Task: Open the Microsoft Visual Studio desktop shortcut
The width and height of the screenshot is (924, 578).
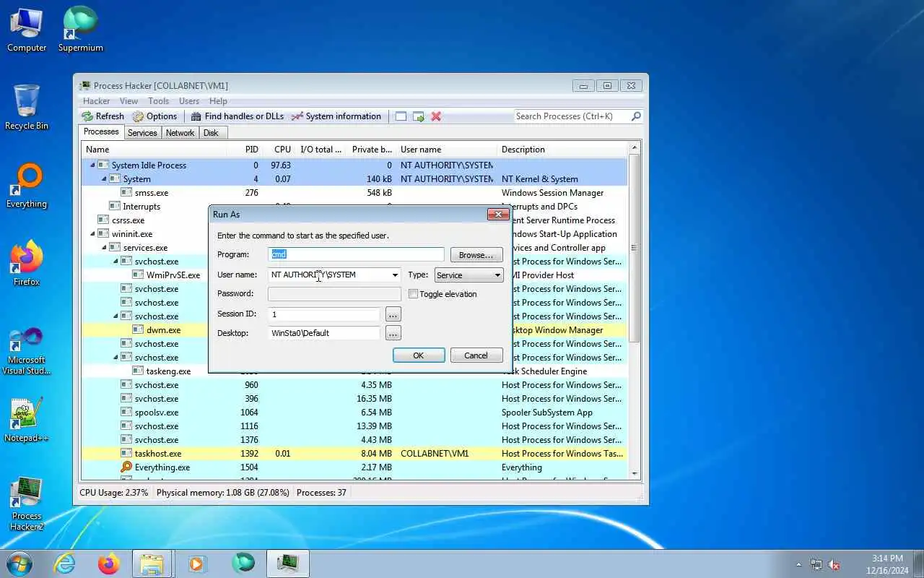Action: (27, 350)
